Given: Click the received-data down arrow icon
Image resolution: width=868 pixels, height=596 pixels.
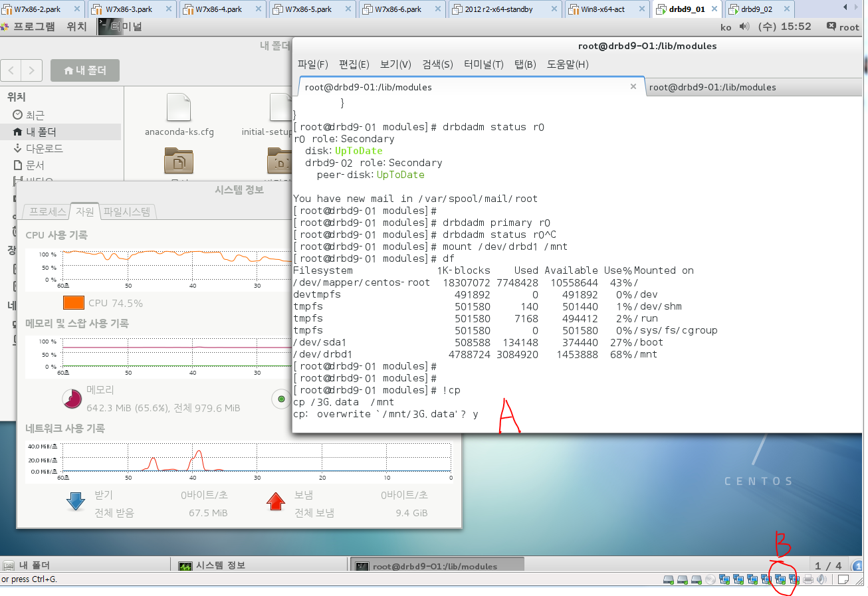Looking at the screenshot, I should 76,502.
